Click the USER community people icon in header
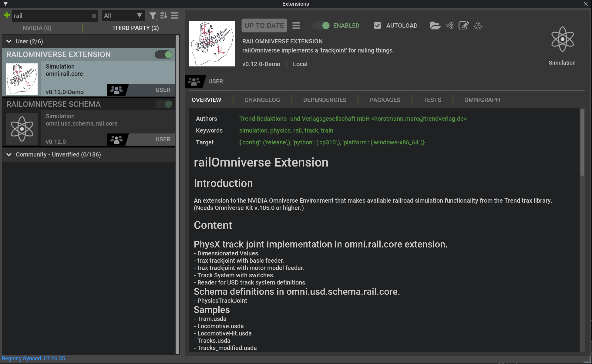 [194, 81]
